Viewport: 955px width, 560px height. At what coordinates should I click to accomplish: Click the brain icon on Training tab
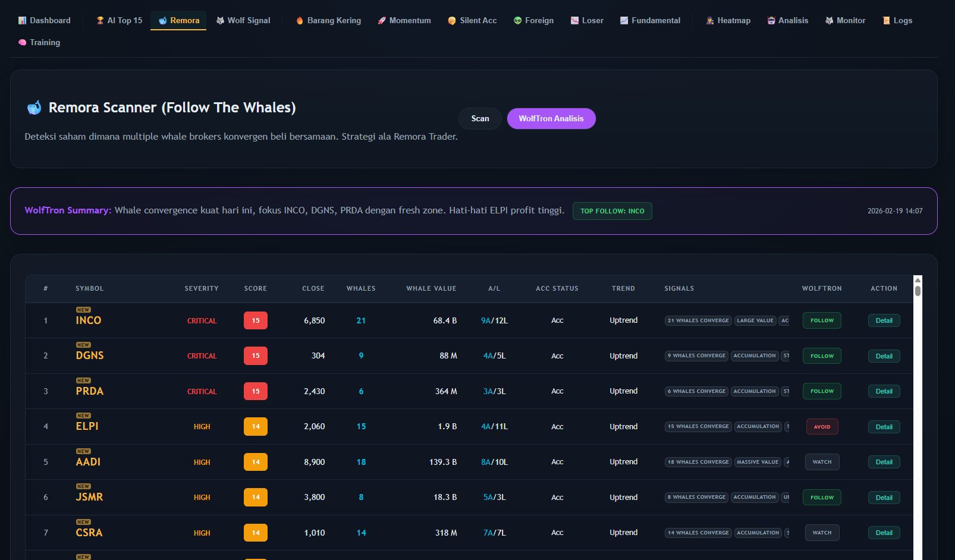23,43
